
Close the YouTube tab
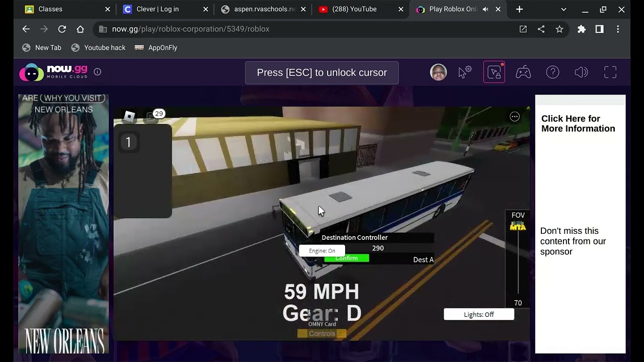pos(400,9)
